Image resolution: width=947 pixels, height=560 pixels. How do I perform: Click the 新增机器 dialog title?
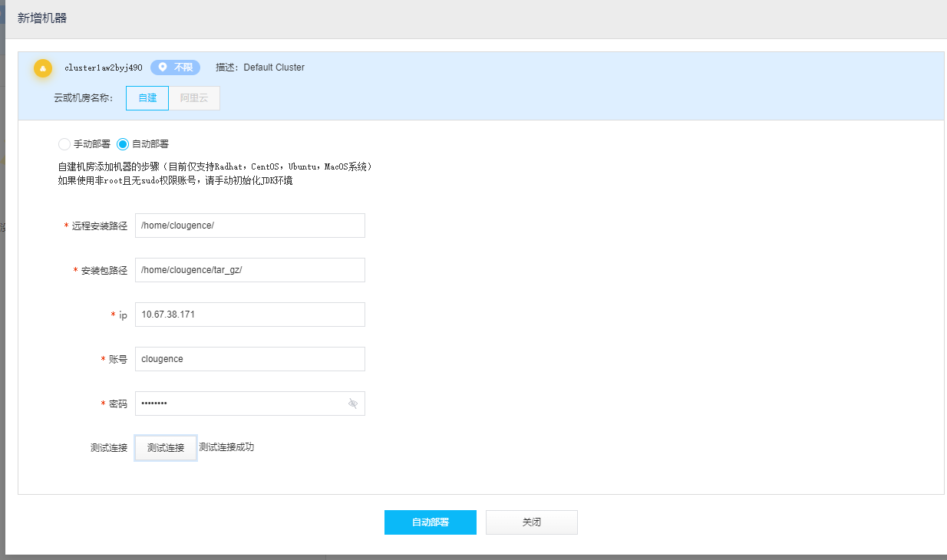click(42, 18)
